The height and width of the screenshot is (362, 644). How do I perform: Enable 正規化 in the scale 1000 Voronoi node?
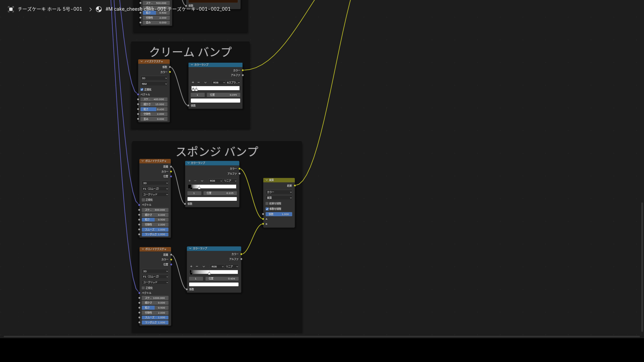143,288
